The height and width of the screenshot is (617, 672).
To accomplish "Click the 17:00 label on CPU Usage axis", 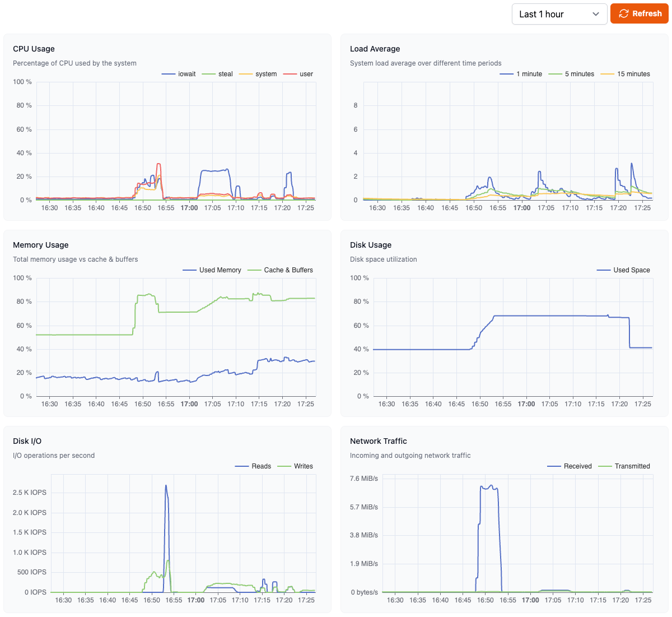I will (x=189, y=208).
